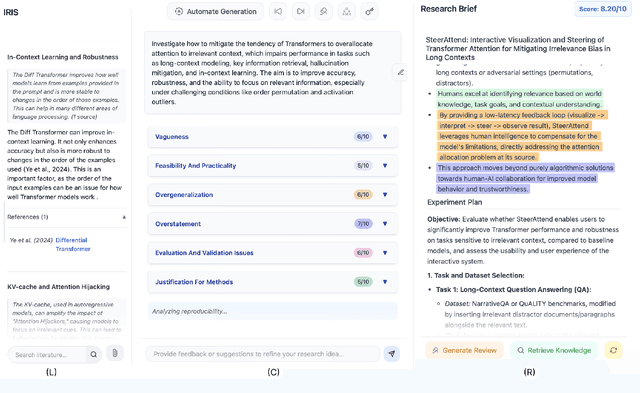Click the key icon in the top toolbar

[369, 11]
